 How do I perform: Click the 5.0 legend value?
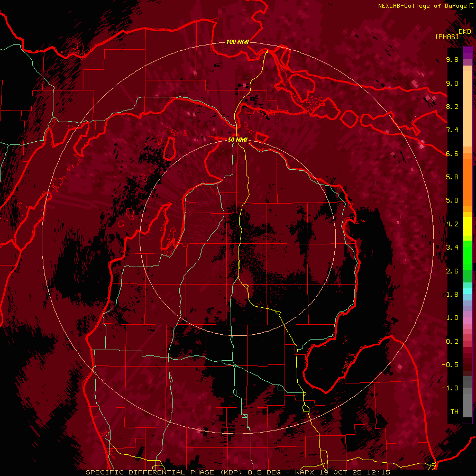(x=452, y=200)
